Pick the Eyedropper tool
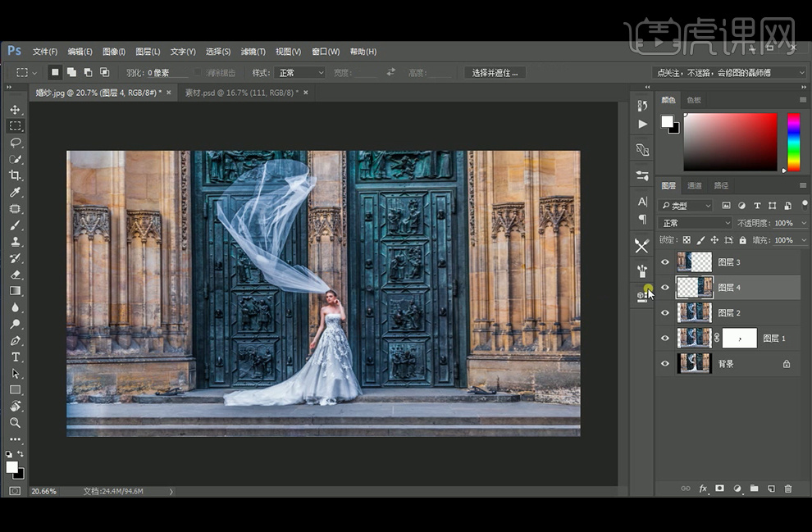The width and height of the screenshot is (812, 532). pyautogui.click(x=15, y=193)
